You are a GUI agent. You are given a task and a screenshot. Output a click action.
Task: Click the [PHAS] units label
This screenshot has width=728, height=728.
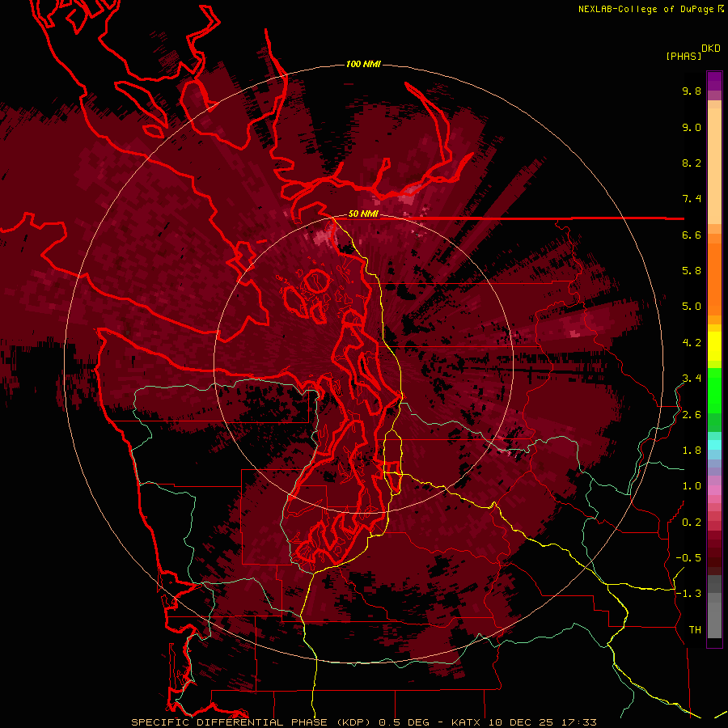click(684, 57)
